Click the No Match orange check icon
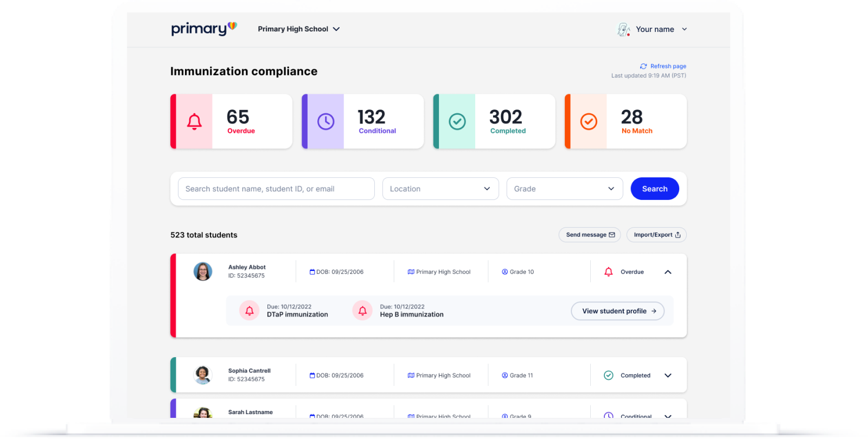Viewport: 868px width, 439px height. (x=589, y=121)
